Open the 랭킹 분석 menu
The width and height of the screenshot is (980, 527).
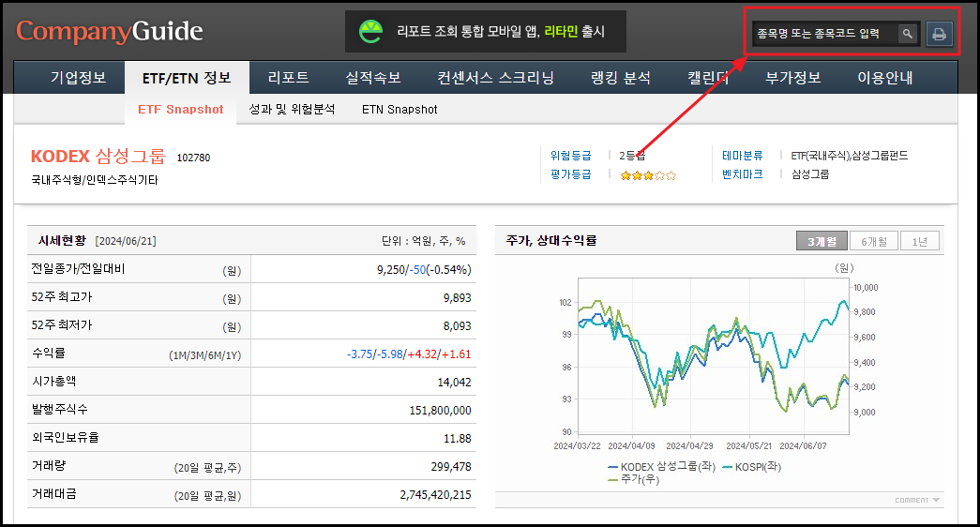[621, 78]
